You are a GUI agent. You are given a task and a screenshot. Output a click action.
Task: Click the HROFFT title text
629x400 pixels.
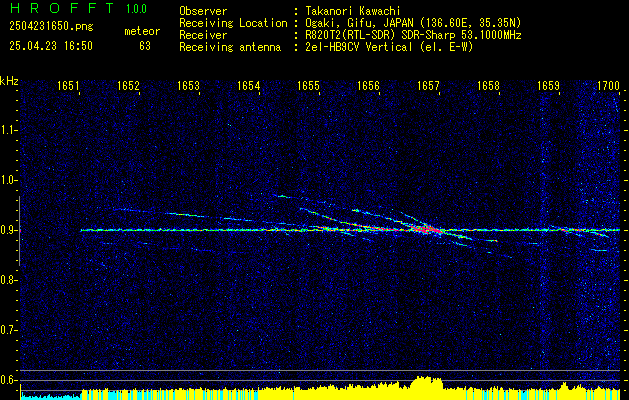click(x=62, y=8)
